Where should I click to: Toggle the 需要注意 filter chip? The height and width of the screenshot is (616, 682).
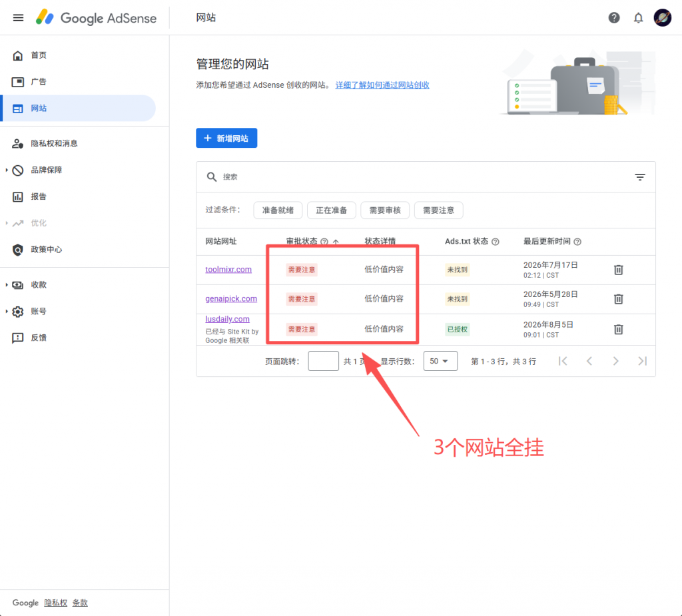(x=438, y=210)
